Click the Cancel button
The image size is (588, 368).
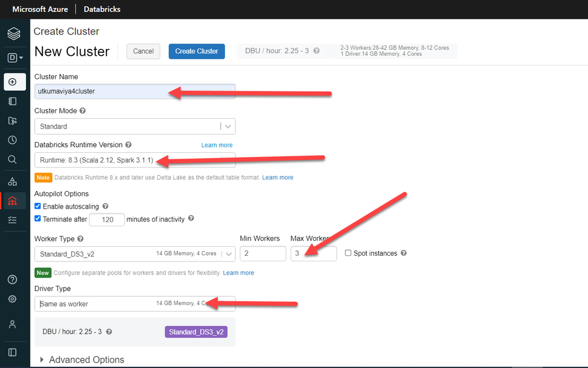143,51
